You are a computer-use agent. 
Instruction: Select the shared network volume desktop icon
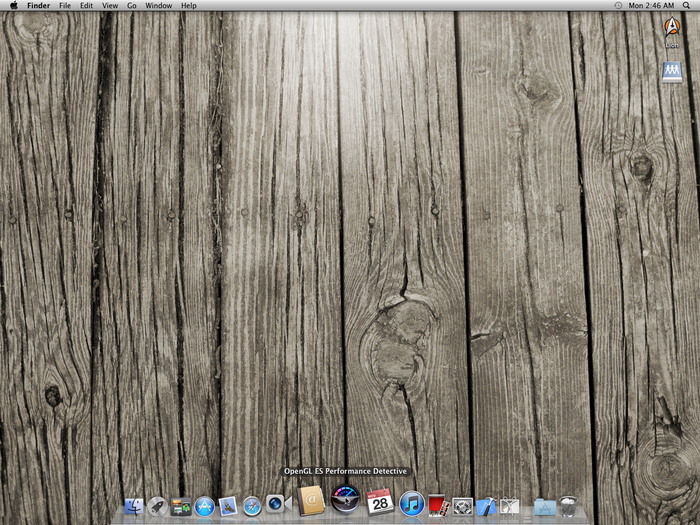(x=672, y=72)
